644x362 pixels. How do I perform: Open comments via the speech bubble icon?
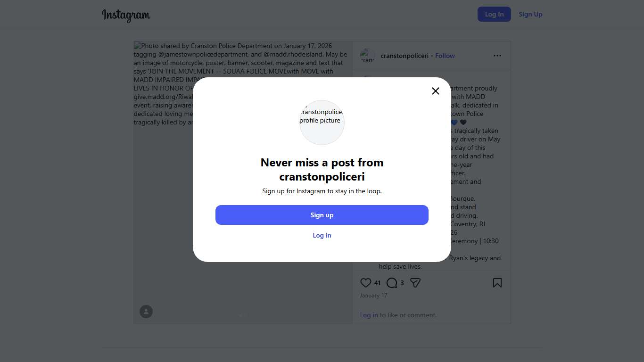[392, 283]
